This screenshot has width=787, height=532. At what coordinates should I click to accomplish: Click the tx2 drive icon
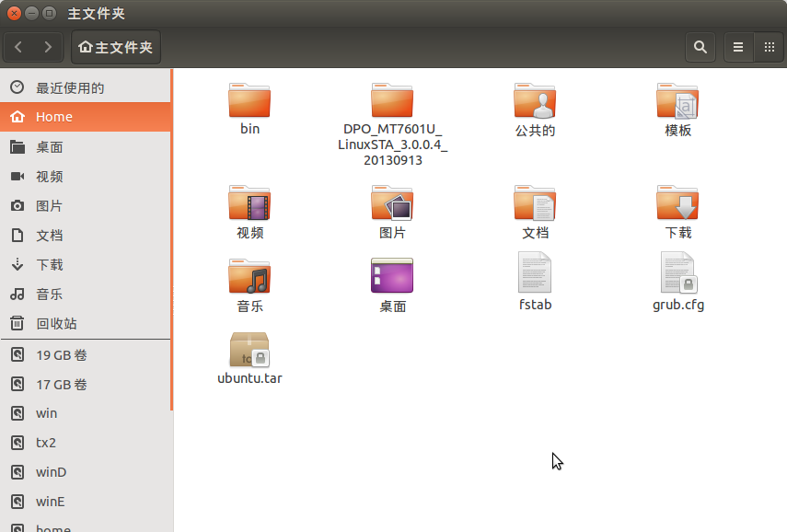(x=17, y=443)
